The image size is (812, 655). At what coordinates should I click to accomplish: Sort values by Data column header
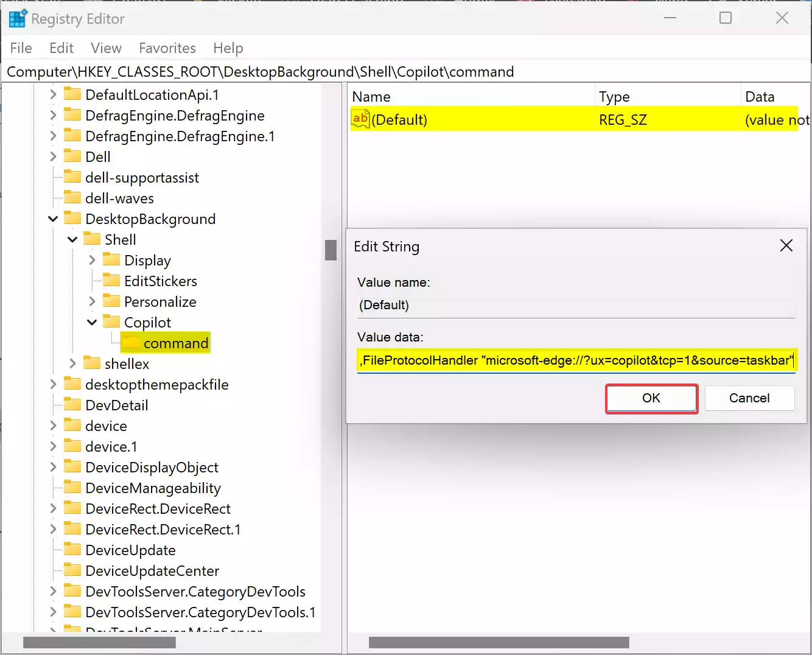(776, 97)
